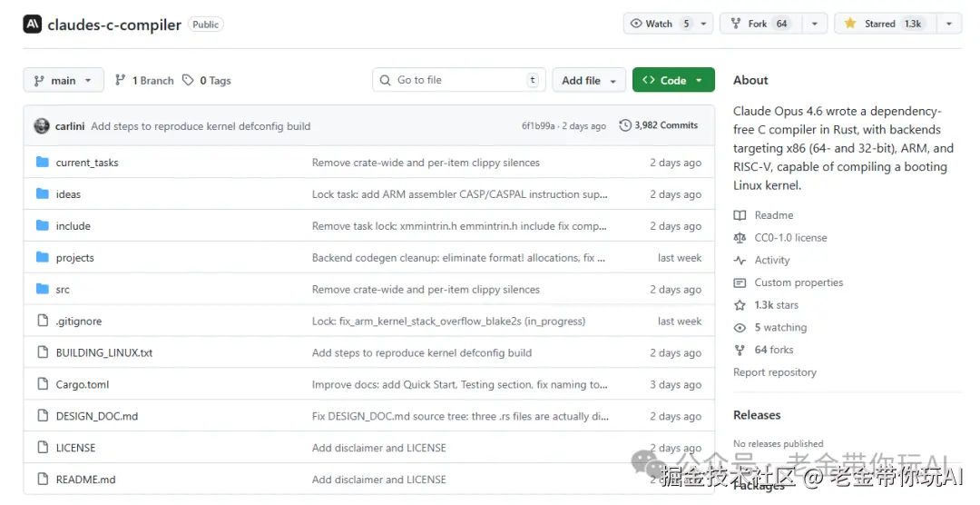Click the include folder icon
The width and height of the screenshot is (980, 505).
point(43,225)
